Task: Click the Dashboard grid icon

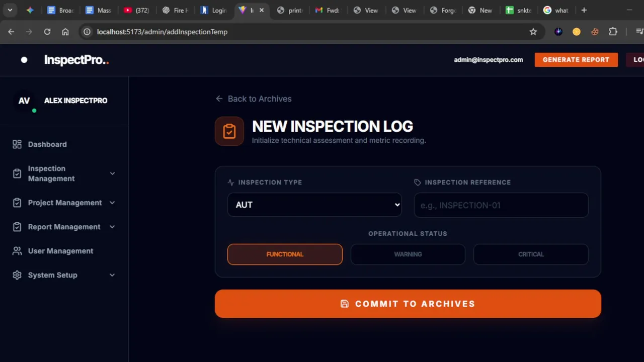Action: pyautogui.click(x=17, y=144)
